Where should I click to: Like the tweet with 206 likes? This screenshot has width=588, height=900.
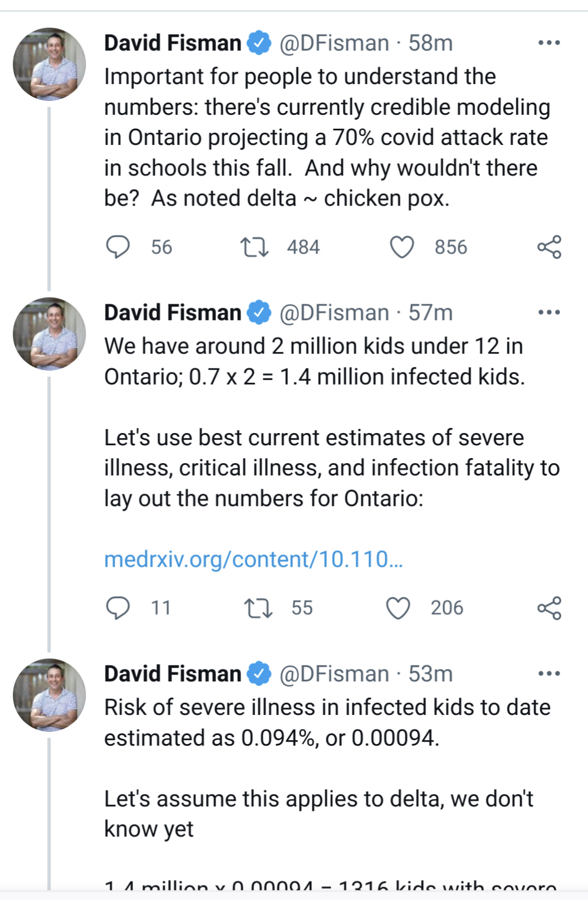[x=398, y=607]
